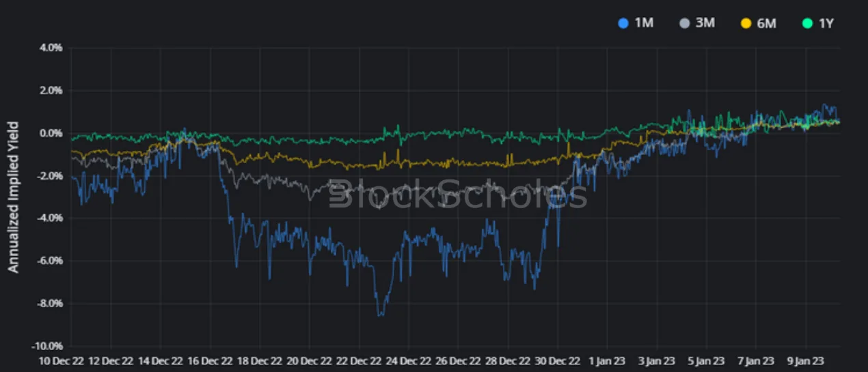Click the '9 Jan 23' x-axis label

806,361
